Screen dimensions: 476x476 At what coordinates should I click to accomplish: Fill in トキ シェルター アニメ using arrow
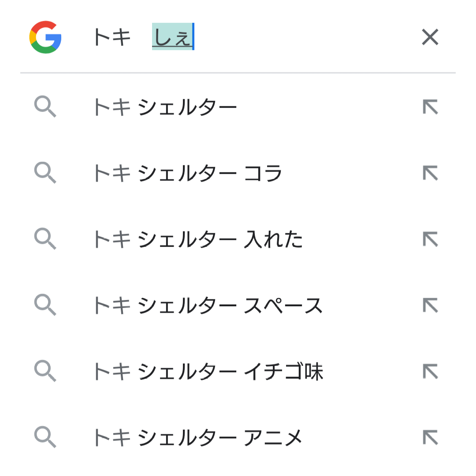(x=430, y=438)
